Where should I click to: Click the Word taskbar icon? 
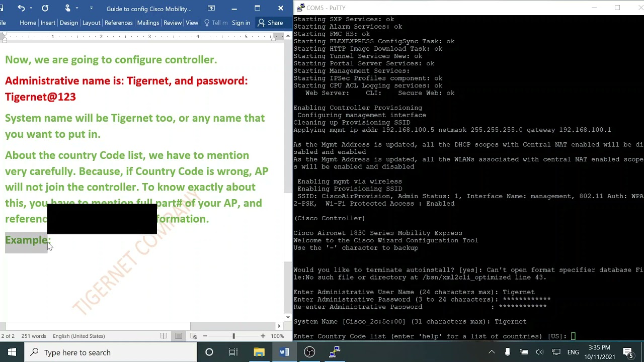pyautogui.click(x=284, y=352)
